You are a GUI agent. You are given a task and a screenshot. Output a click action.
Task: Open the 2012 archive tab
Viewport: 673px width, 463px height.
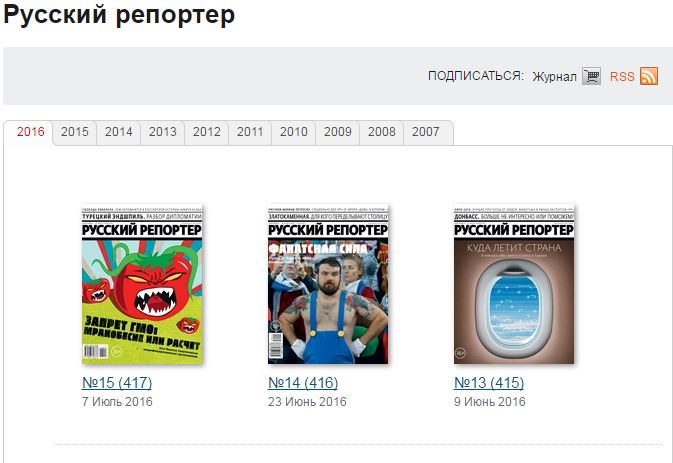tap(206, 132)
